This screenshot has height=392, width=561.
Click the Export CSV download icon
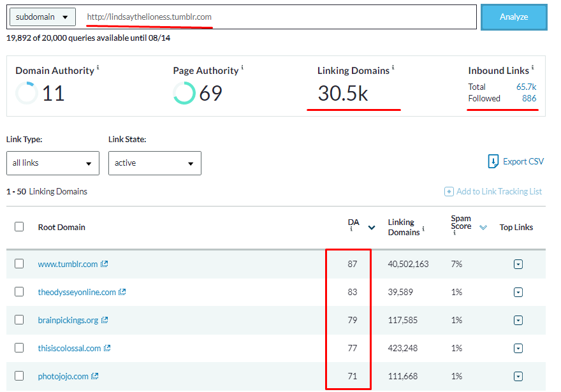pyautogui.click(x=493, y=161)
